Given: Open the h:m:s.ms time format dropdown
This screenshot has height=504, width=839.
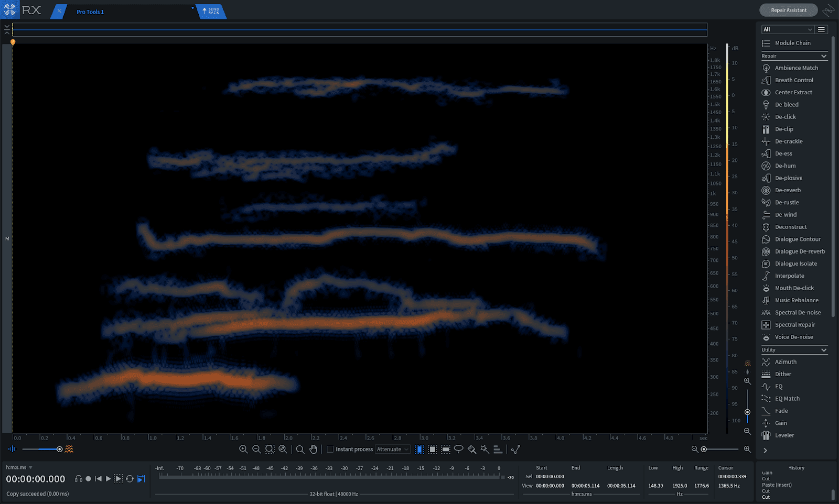Looking at the screenshot, I should [19, 467].
